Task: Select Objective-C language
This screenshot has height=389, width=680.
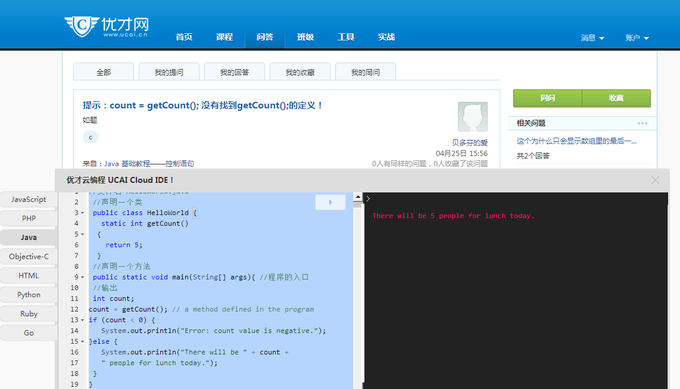Action: coord(29,257)
